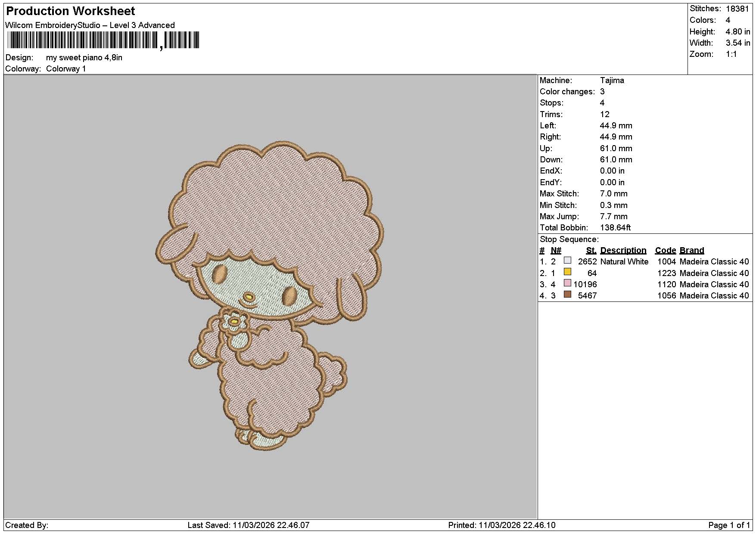756x534 pixels.
Task: Select the embroidered sheep design preview
Action: (270, 296)
